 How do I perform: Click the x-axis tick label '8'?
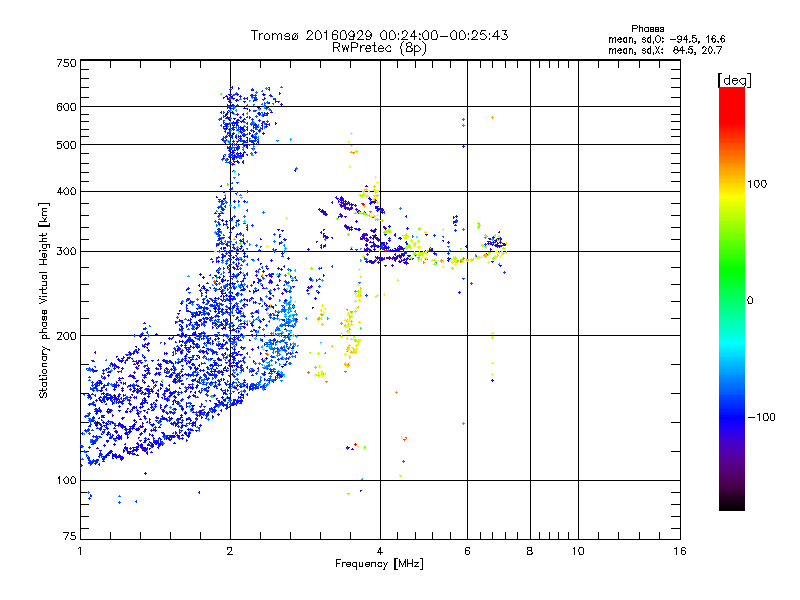pyautogui.click(x=530, y=551)
